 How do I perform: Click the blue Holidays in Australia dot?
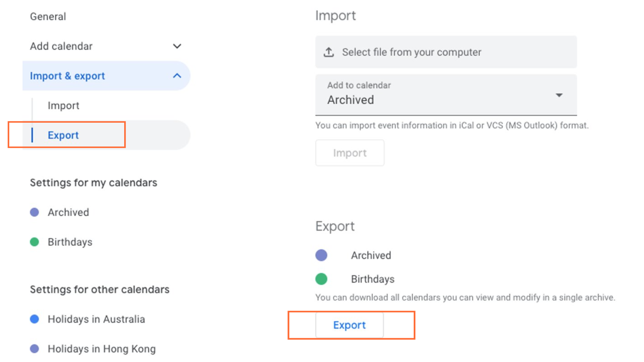34,319
